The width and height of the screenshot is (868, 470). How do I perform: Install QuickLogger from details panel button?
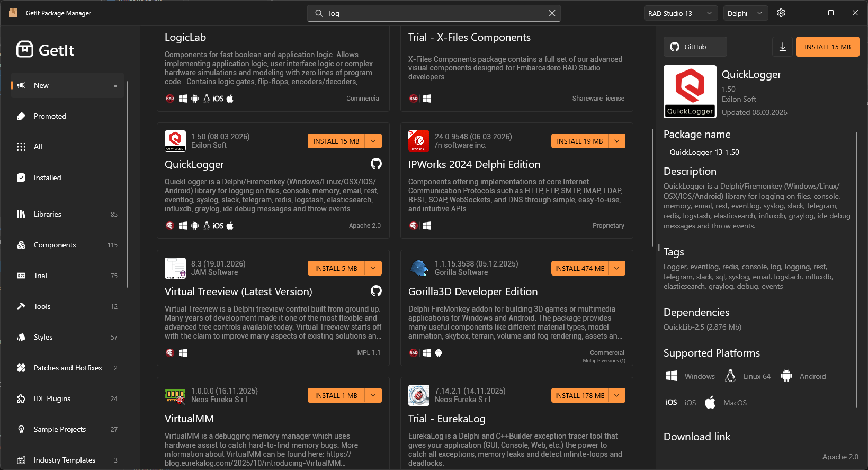[x=827, y=47]
